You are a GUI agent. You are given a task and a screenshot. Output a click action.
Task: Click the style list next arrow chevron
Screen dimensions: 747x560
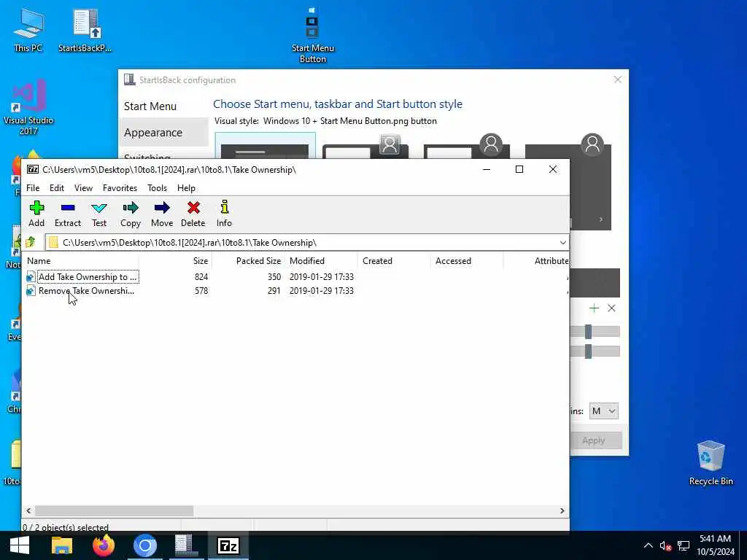coord(601,219)
